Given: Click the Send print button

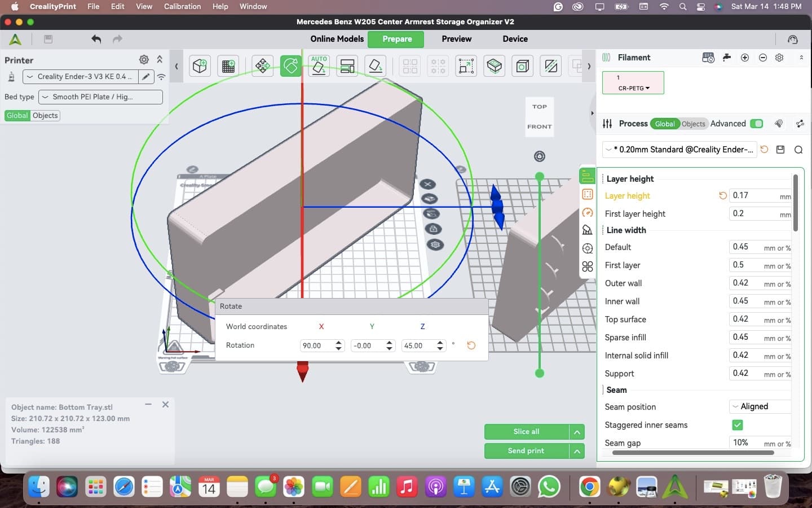Looking at the screenshot, I should (x=526, y=451).
